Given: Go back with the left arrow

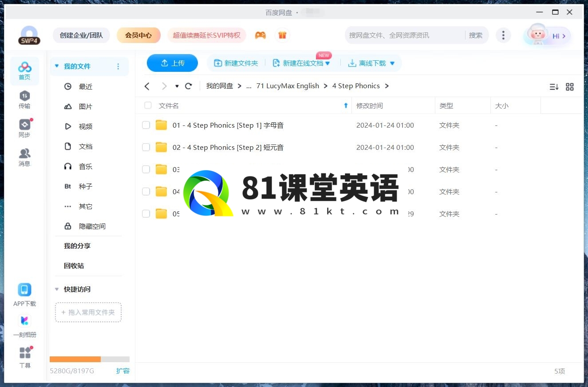Looking at the screenshot, I should [x=147, y=86].
